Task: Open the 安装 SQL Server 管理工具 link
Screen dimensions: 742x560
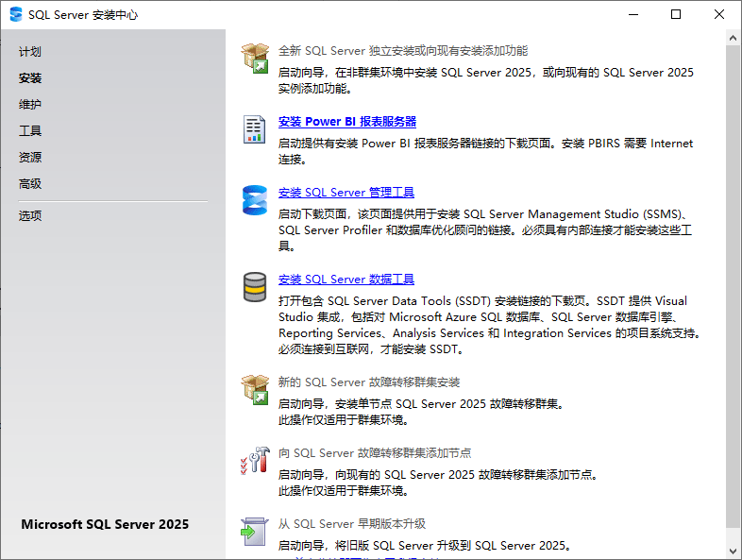Action: [x=346, y=193]
